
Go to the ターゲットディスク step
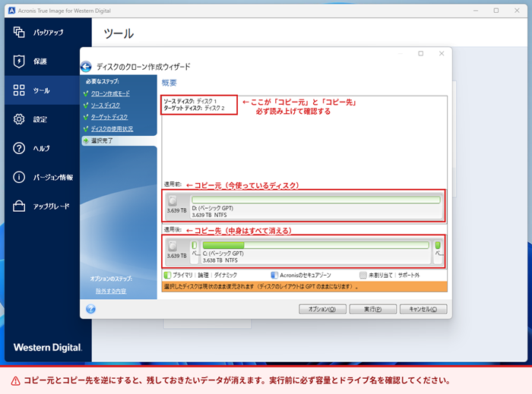pyautogui.click(x=109, y=117)
